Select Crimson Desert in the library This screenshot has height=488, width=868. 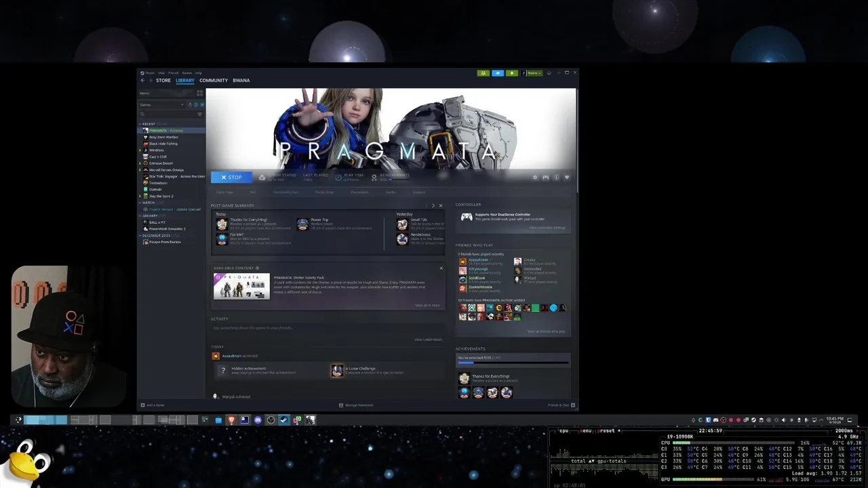pos(161,163)
